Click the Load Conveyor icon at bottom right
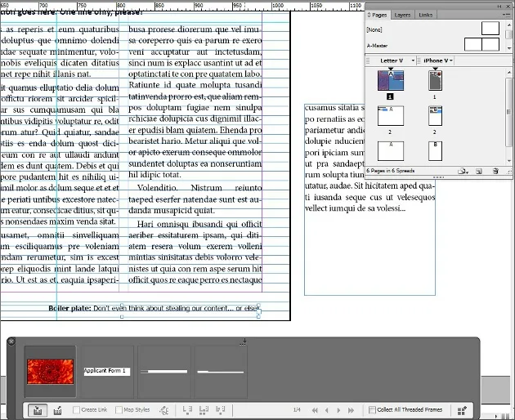This screenshot has width=515, height=420. point(462,410)
